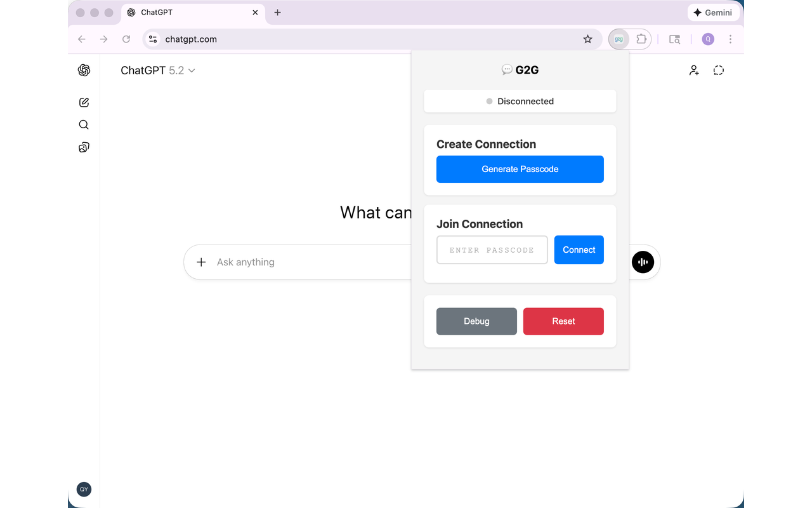Open voice mode with the waveform button

pyautogui.click(x=643, y=262)
